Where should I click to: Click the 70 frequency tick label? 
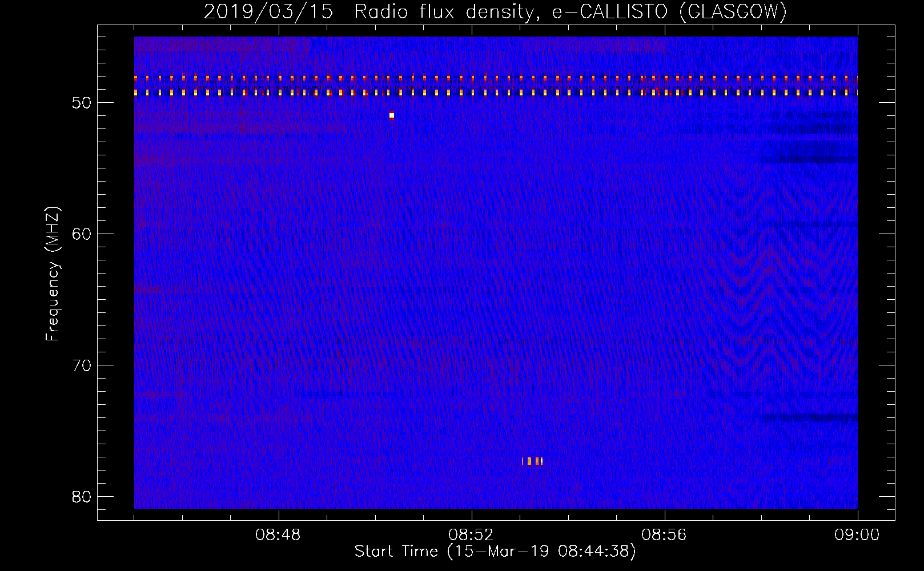pyautogui.click(x=82, y=365)
